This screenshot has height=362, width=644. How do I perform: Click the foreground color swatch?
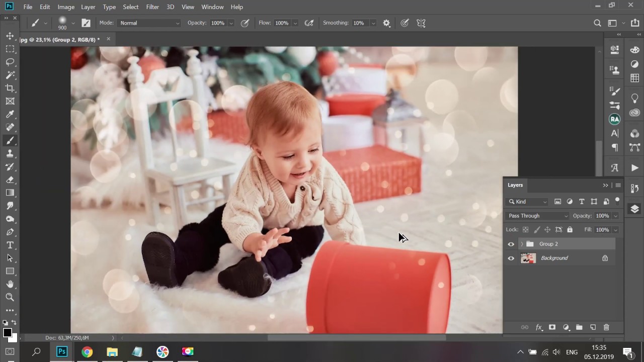(x=7, y=333)
